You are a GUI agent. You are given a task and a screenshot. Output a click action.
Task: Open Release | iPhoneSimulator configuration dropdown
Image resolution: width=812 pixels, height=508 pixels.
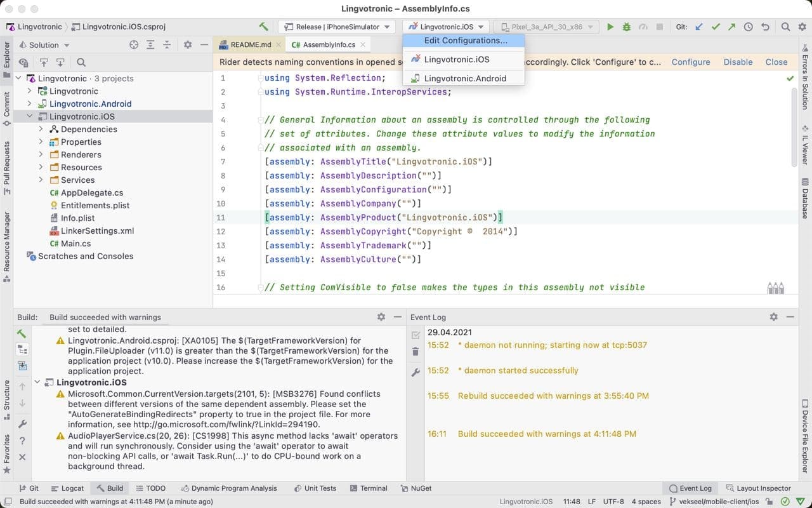[x=337, y=27]
